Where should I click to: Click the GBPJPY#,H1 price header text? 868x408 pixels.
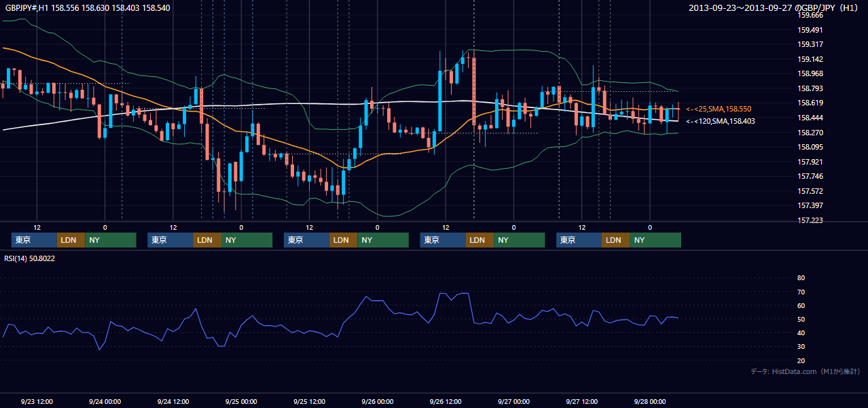(x=88, y=8)
